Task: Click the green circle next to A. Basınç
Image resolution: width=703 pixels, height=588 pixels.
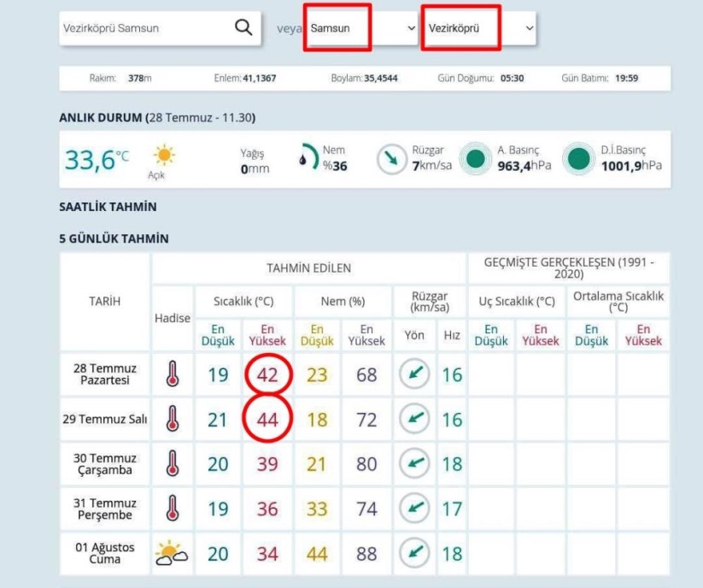Action: click(x=474, y=159)
